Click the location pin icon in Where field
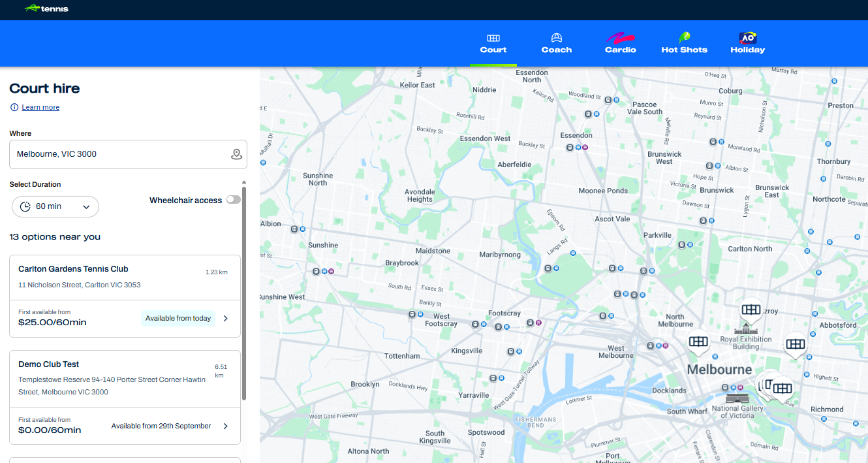 pos(236,154)
